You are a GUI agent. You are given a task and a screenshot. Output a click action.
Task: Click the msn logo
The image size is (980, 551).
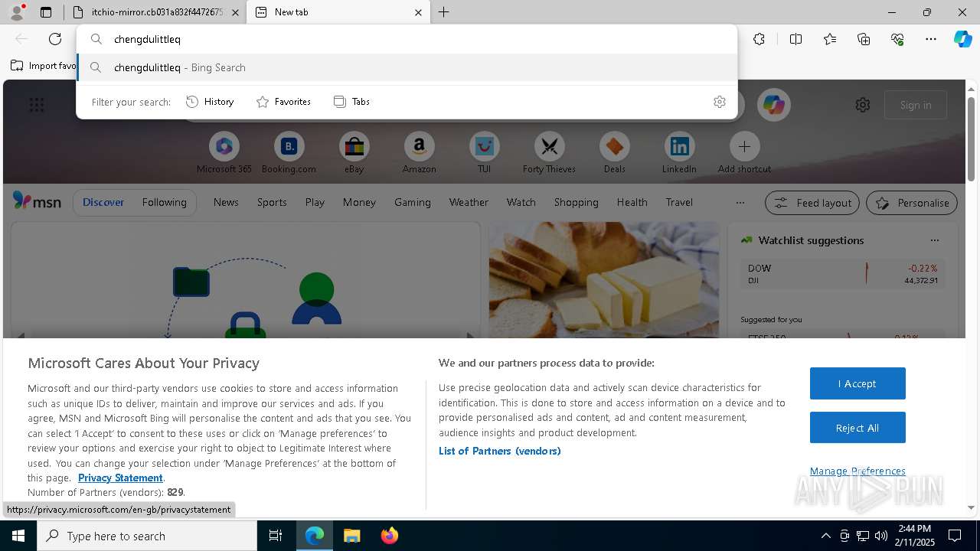coord(37,202)
